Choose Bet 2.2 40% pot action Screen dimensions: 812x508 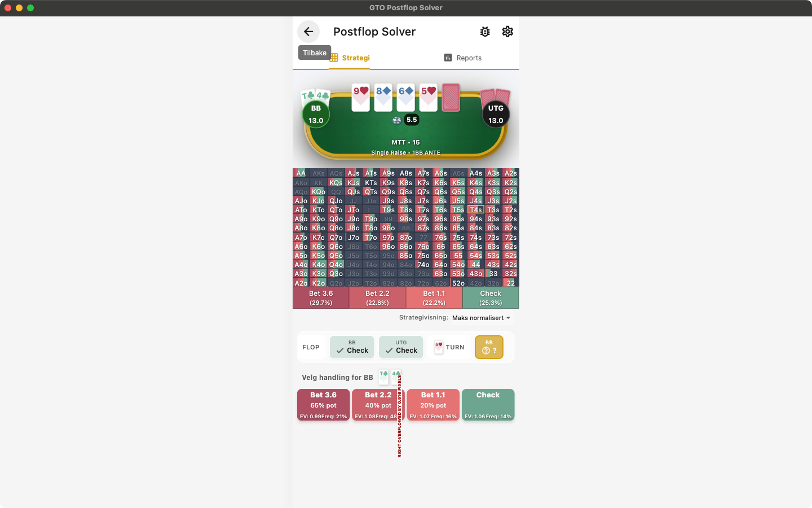tap(378, 405)
